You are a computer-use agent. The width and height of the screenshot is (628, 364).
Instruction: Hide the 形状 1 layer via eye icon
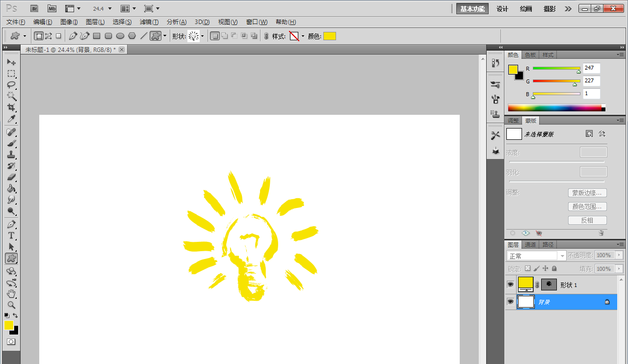tap(510, 285)
